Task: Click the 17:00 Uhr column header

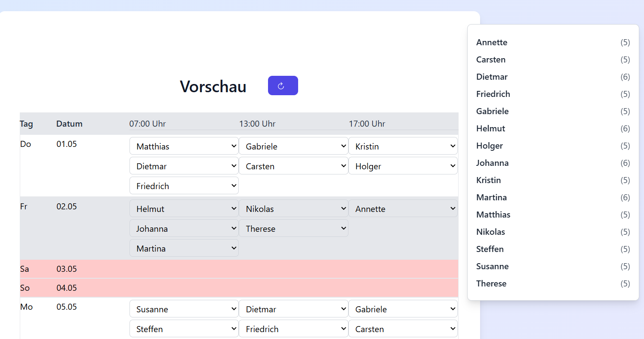Action: coord(367,124)
